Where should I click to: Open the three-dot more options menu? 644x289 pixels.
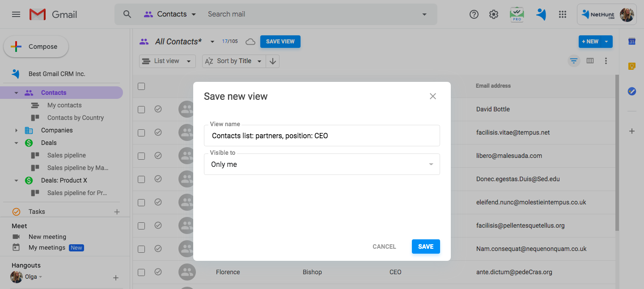606,61
